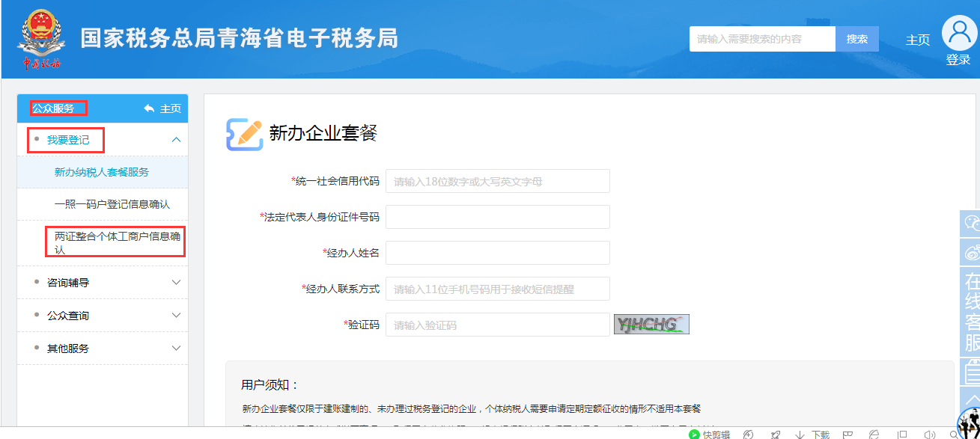
Task: Click the WeChat share icon in right sidebar
Action: point(970,224)
